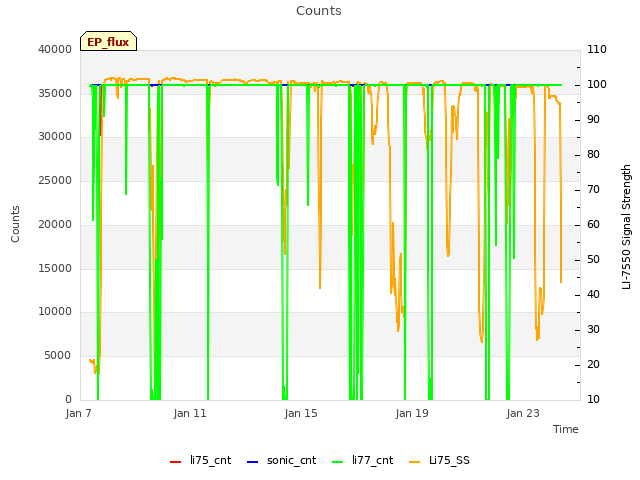This screenshot has height=480, width=640.
Task: Click the 35000 left axis value
Action: pyautogui.click(x=55, y=93)
